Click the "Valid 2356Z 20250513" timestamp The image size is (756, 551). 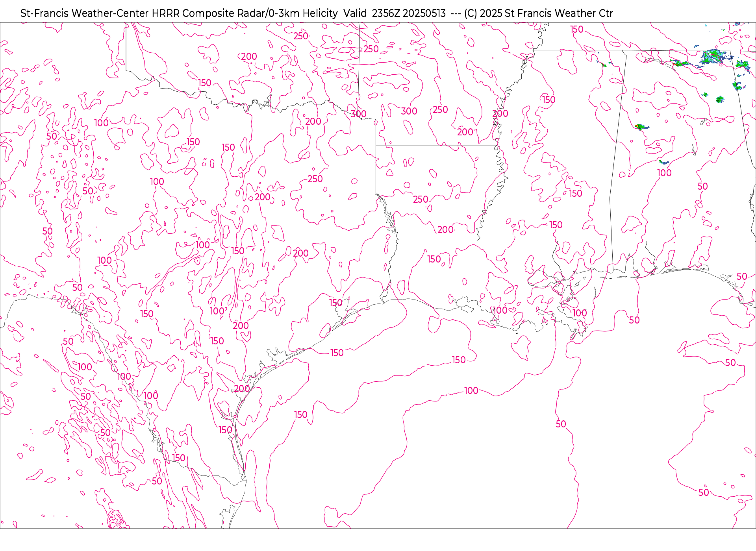tap(395, 13)
